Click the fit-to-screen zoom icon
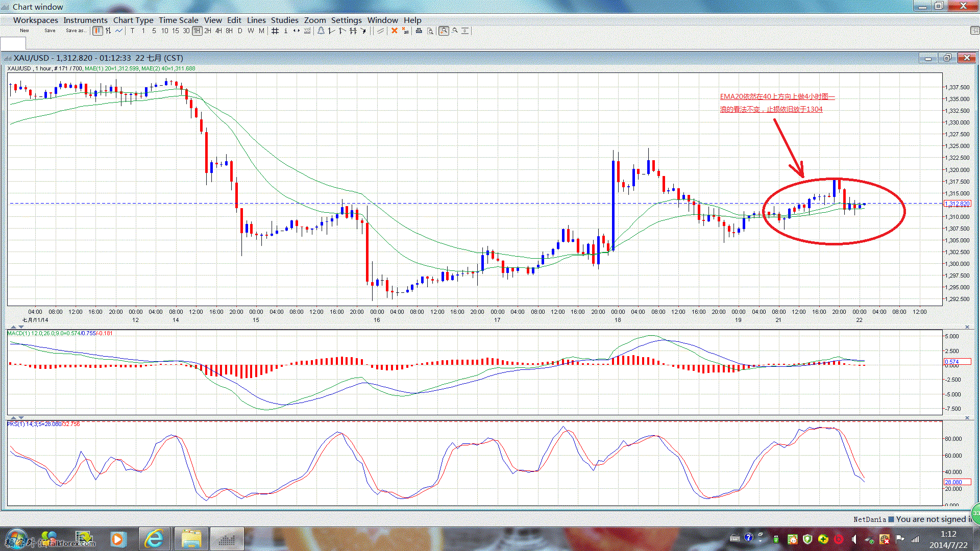The width and height of the screenshot is (980, 551). [465, 31]
